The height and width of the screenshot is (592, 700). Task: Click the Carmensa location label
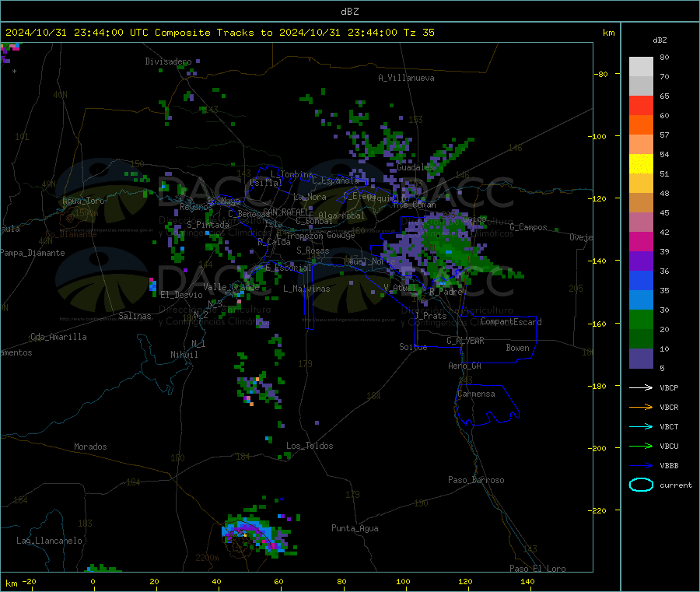476,394
